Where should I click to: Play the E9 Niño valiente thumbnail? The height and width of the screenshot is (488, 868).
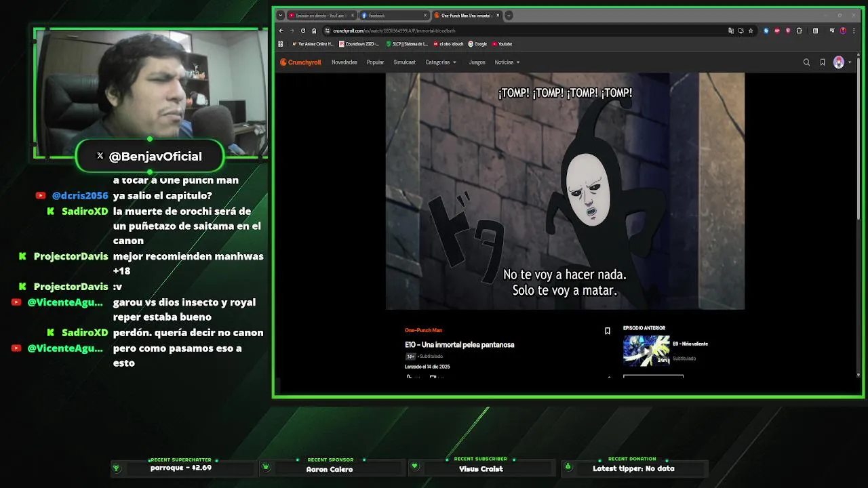646,350
